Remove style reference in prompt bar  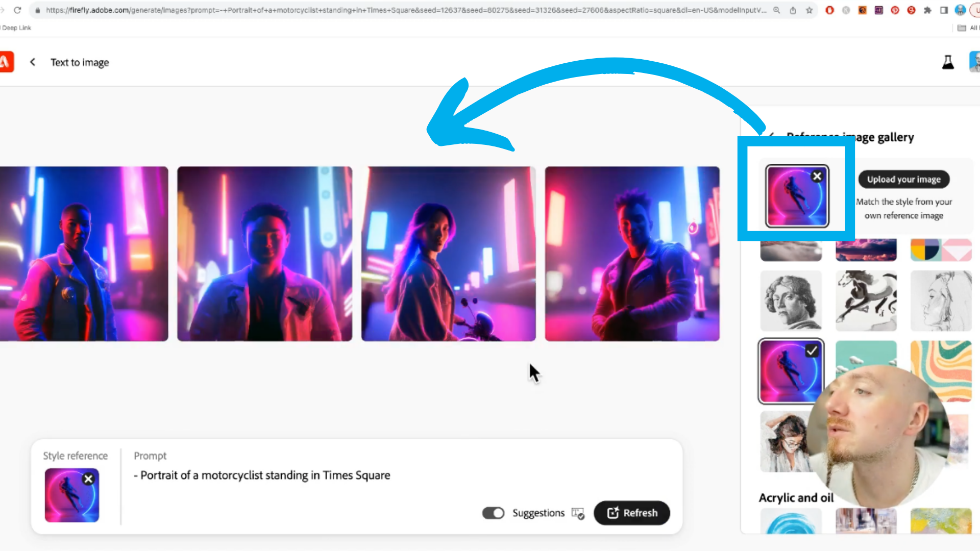click(88, 479)
